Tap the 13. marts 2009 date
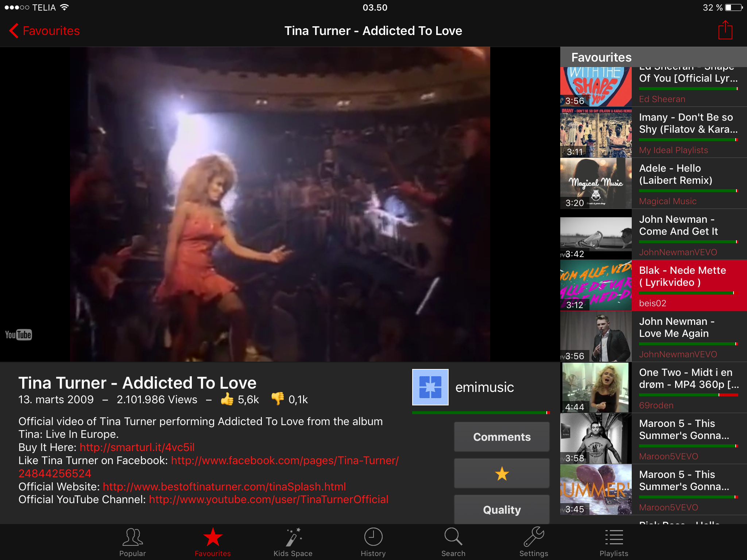The width and height of the screenshot is (747, 560). pos(56,400)
